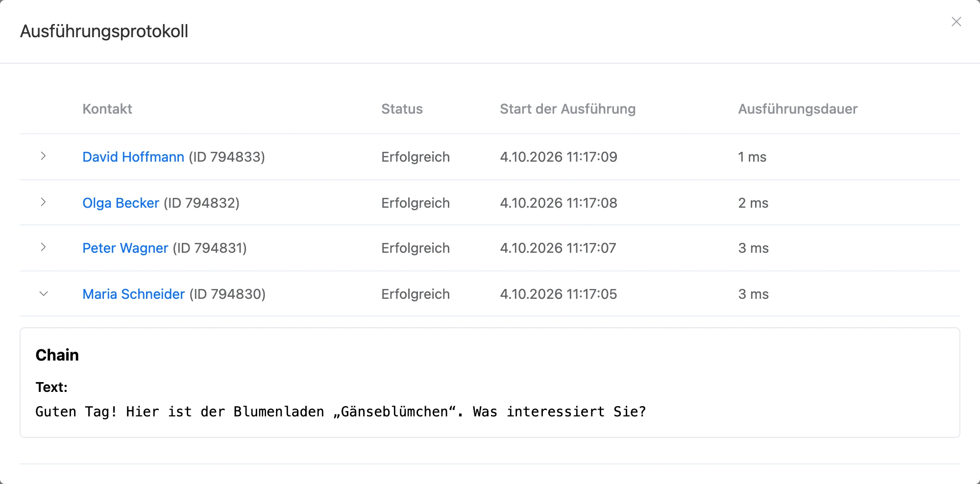The image size is (980, 484).
Task: Expand the Peter Wagner row
Action: coord(43,247)
